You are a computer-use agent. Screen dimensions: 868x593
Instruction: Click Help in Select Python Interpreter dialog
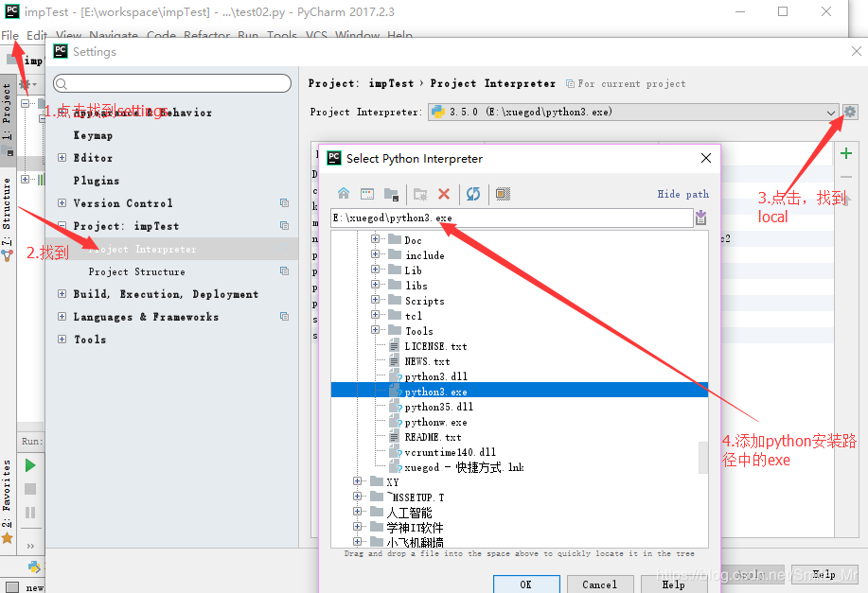click(674, 584)
